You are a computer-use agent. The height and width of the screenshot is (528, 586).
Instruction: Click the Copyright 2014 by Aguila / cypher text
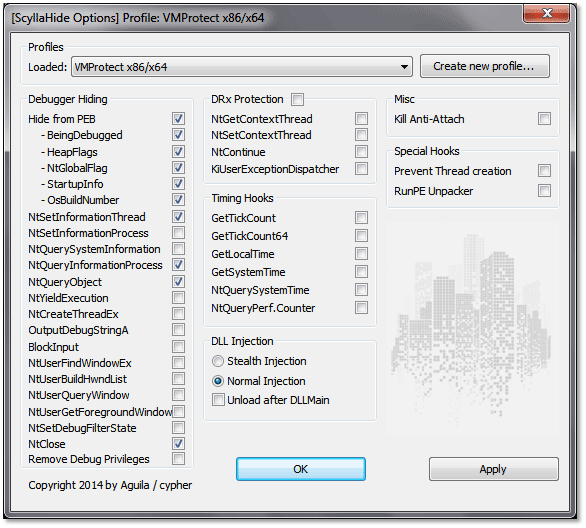[x=110, y=485]
